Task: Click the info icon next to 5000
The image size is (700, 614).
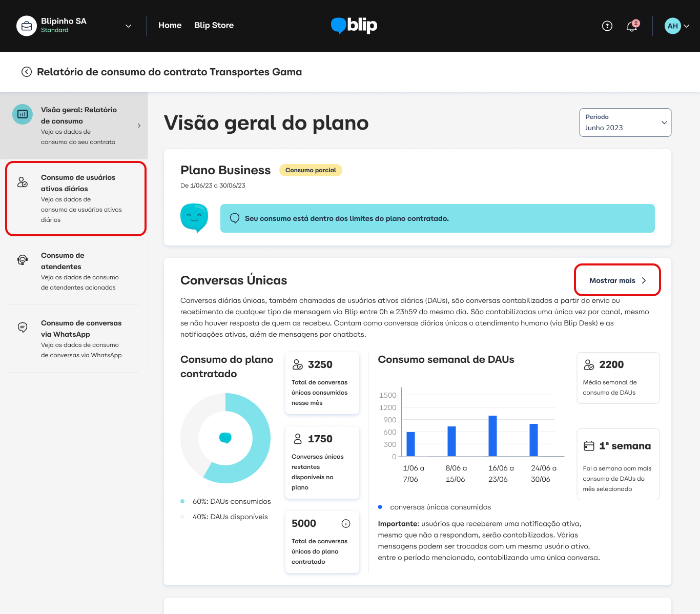Action: click(x=346, y=523)
